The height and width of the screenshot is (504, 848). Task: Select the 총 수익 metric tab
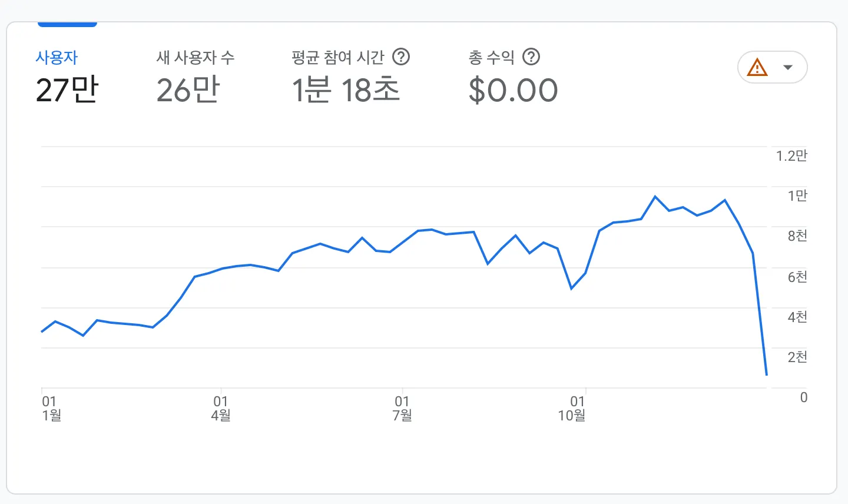click(492, 58)
